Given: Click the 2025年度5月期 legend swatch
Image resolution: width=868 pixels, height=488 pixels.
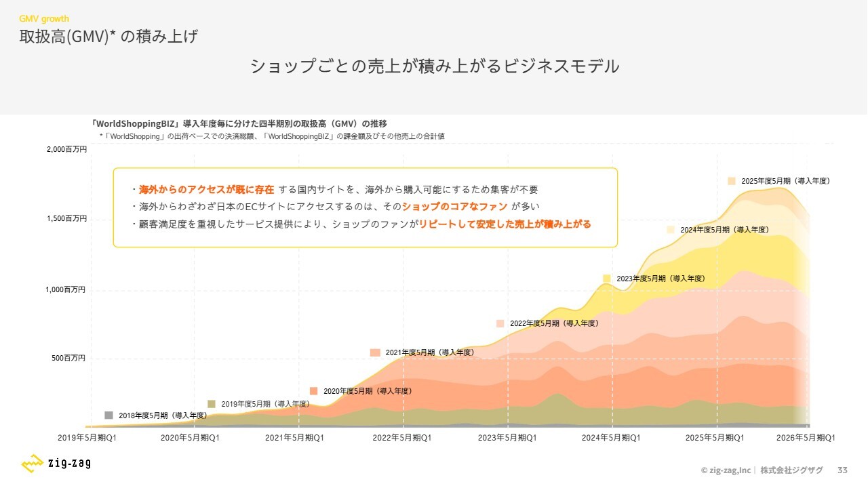Looking at the screenshot, I should pyautogui.click(x=732, y=181).
